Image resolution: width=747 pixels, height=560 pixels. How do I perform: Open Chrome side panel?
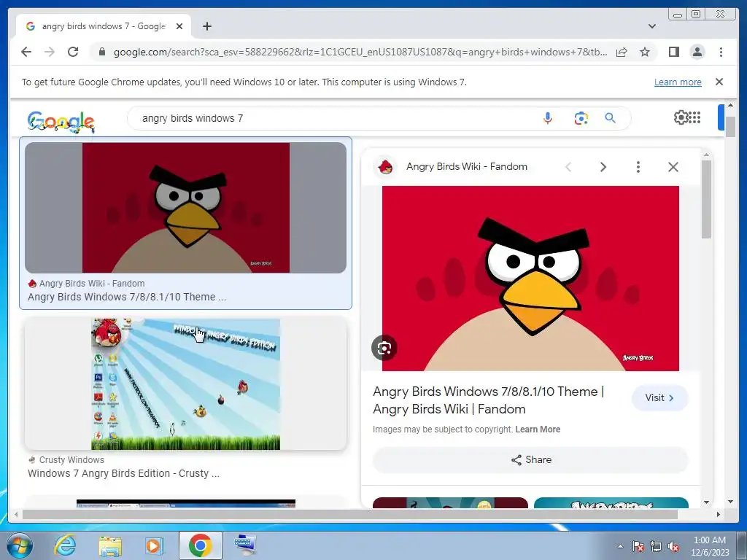pyautogui.click(x=673, y=52)
